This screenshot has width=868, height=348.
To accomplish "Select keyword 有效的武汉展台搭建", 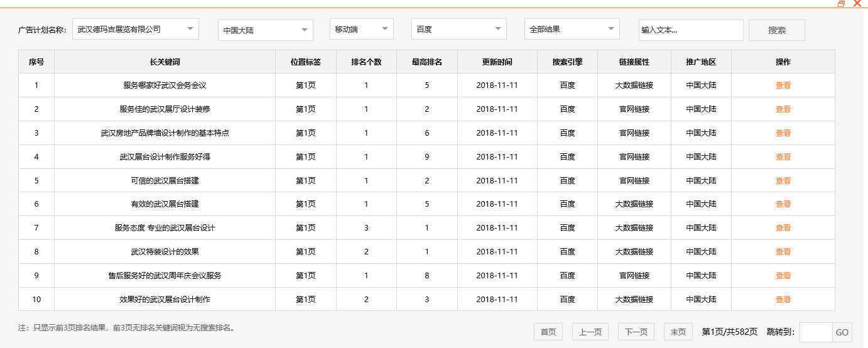I will tap(165, 204).
